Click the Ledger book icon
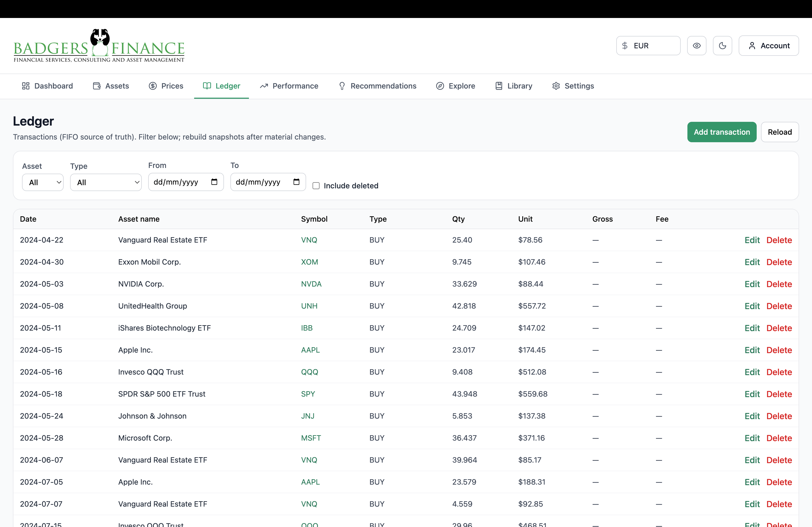Image resolution: width=812 pixels, height=527 pixels. click(x=207, y=86)
